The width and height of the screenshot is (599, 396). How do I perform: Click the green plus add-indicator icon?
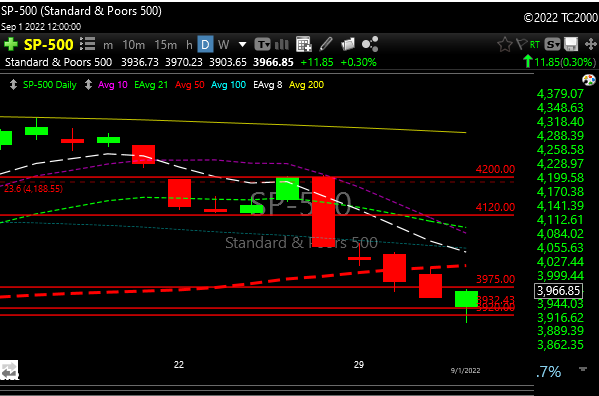click(x=11, y=44)
